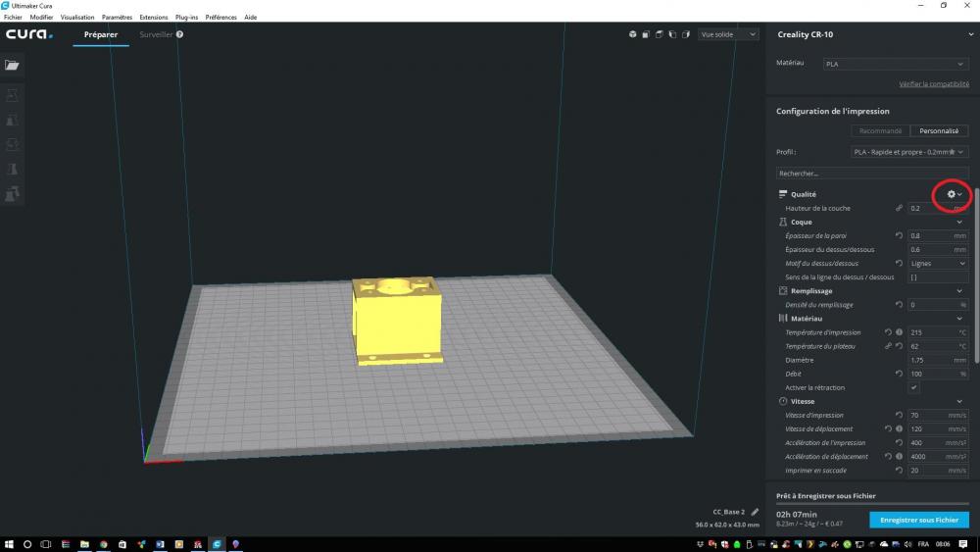The height and width of the screenshot is (552, 980).
Task: Click help icon beside Surveiller
Action: point(179,34)
